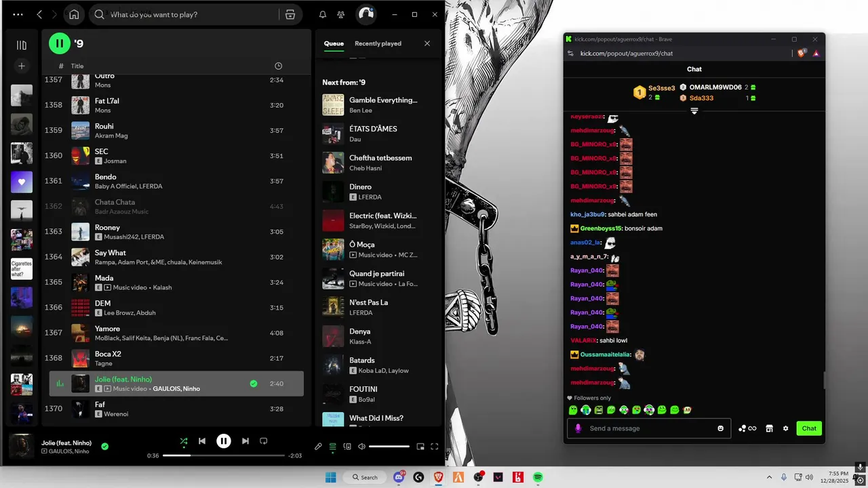Adjust the Spotify volume slider
This screenshot has height=488, width=868.
(389, 447)
